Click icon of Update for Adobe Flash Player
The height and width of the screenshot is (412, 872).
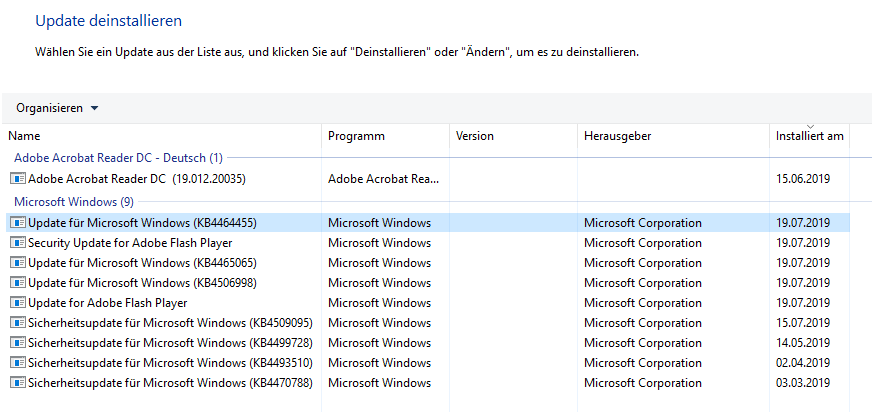coord(17,303)
